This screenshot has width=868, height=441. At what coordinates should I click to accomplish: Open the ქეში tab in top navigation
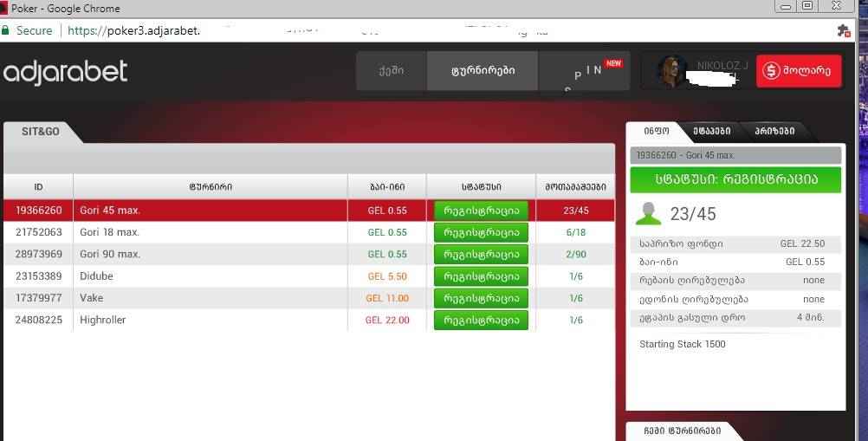pos(392,71)
